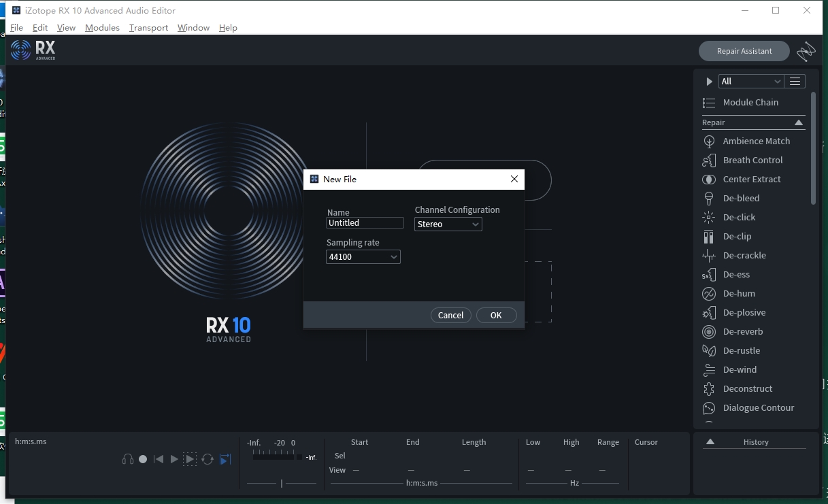Viewport: 828px width, 504px height.
Task: Click the Name field containing Untitled
Action: [365, 223]
